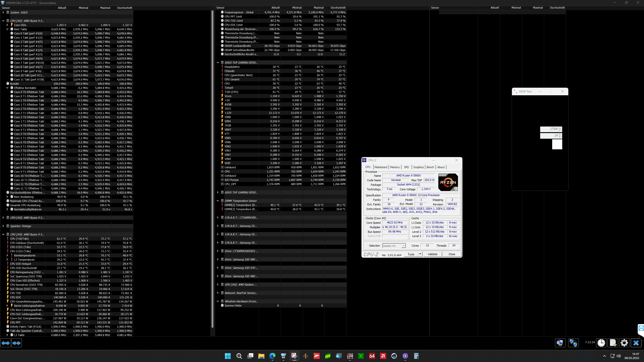Open HWiNFO taskbar icon
The width and height of the screenshot is (644, 362).
[284, 356]
